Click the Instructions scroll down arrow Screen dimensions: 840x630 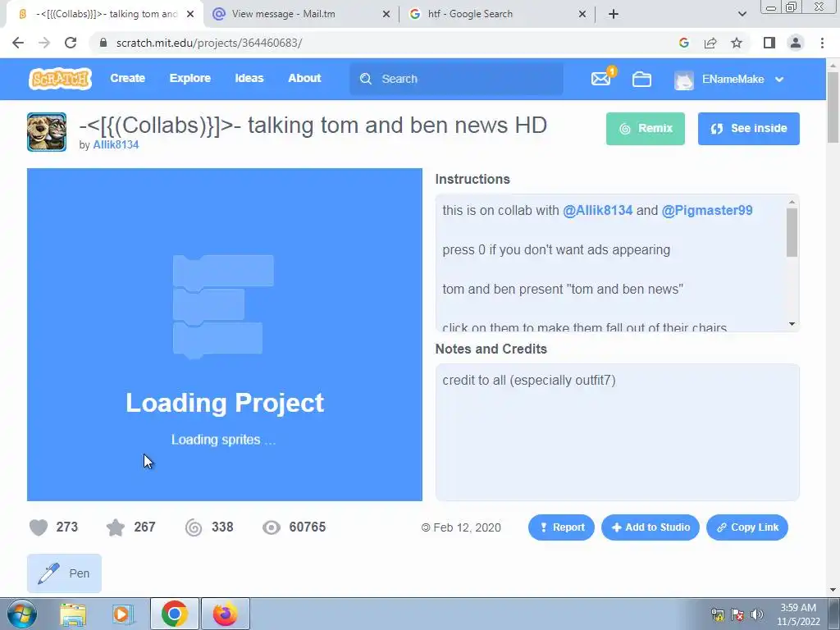tap(792, 324)
